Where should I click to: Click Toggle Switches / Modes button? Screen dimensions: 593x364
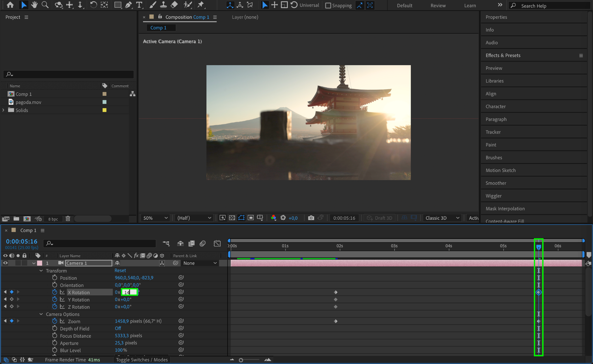(142, 360)
